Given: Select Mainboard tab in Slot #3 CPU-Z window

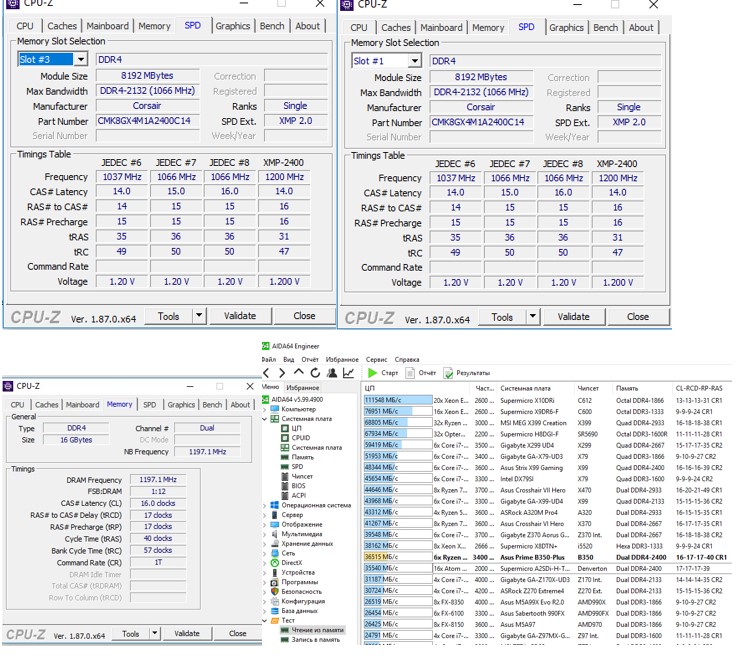Looking at the screenshot, I should tap(107, 26).
